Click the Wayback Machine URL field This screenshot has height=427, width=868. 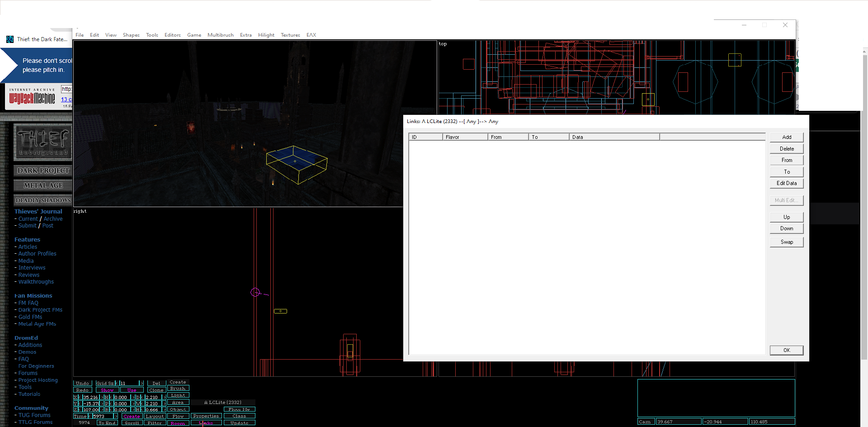(67, 89)
